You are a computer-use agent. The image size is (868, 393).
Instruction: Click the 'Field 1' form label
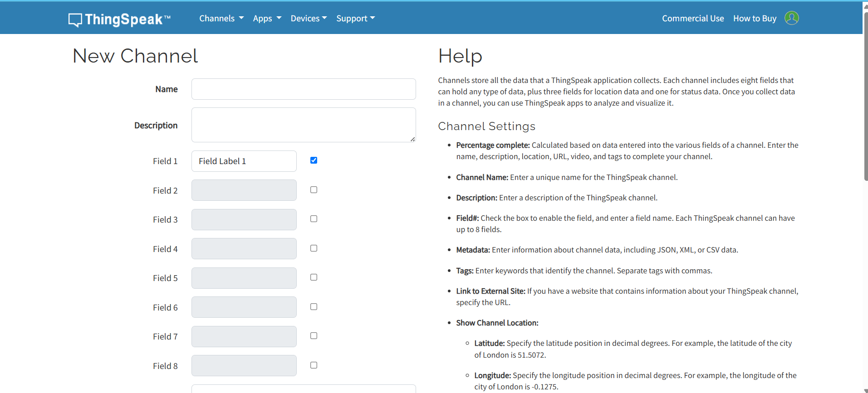click(x=165, y=161)
